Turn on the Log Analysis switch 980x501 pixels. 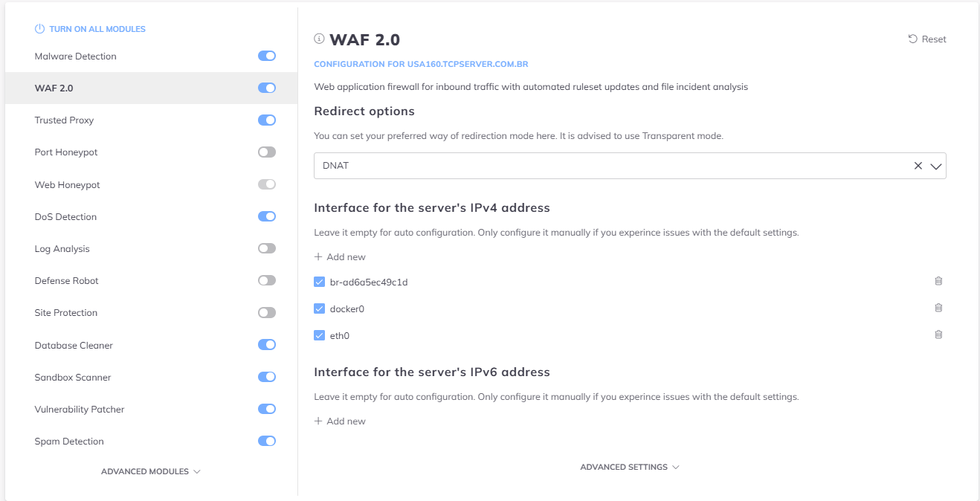(266, 248)
